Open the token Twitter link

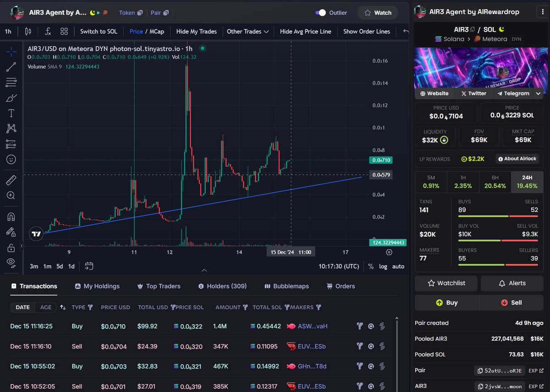[473, 93]
